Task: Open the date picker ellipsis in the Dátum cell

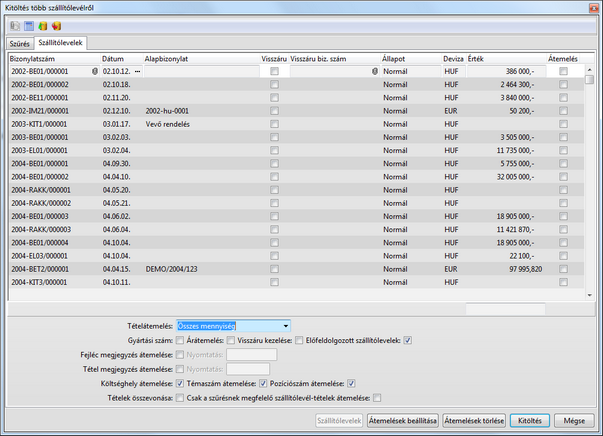Action: [x=138, y=72]
